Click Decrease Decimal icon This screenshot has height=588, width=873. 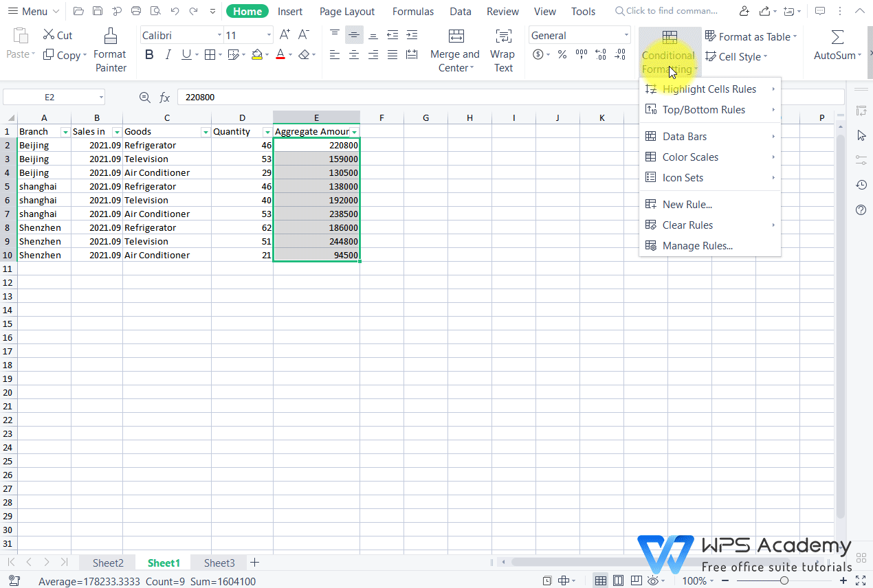(x=620, y=55)
